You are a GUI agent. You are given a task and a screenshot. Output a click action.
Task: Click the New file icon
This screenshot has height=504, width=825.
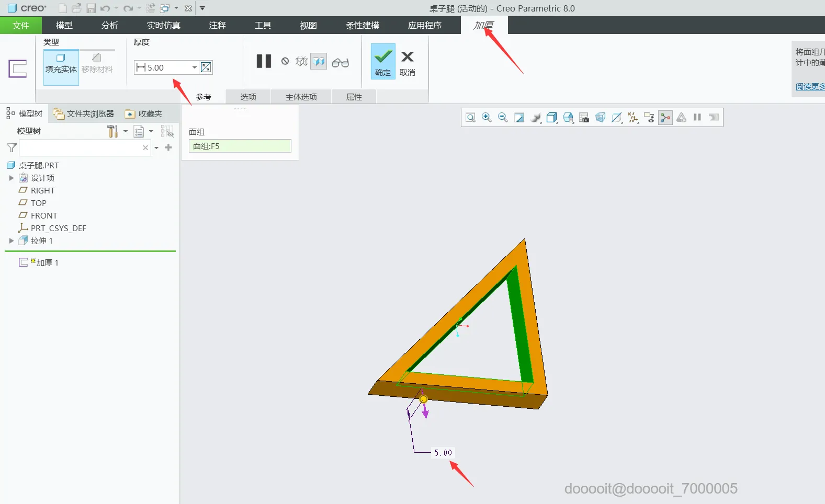point(63,8)
